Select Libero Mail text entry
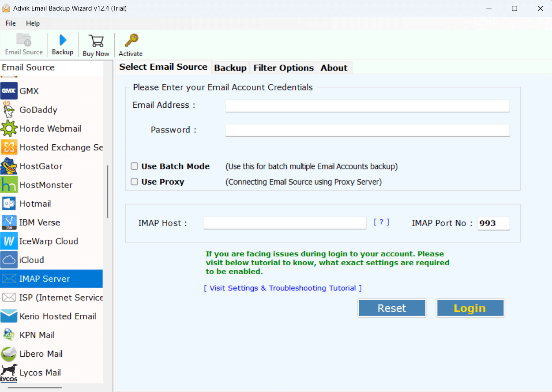552x392 pixels. [41, 354]
